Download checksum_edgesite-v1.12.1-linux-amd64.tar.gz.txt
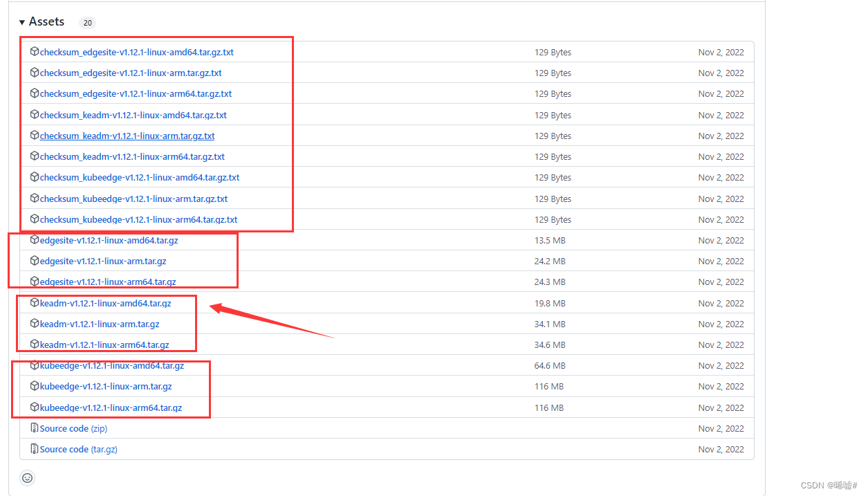 tap(137, 52)
